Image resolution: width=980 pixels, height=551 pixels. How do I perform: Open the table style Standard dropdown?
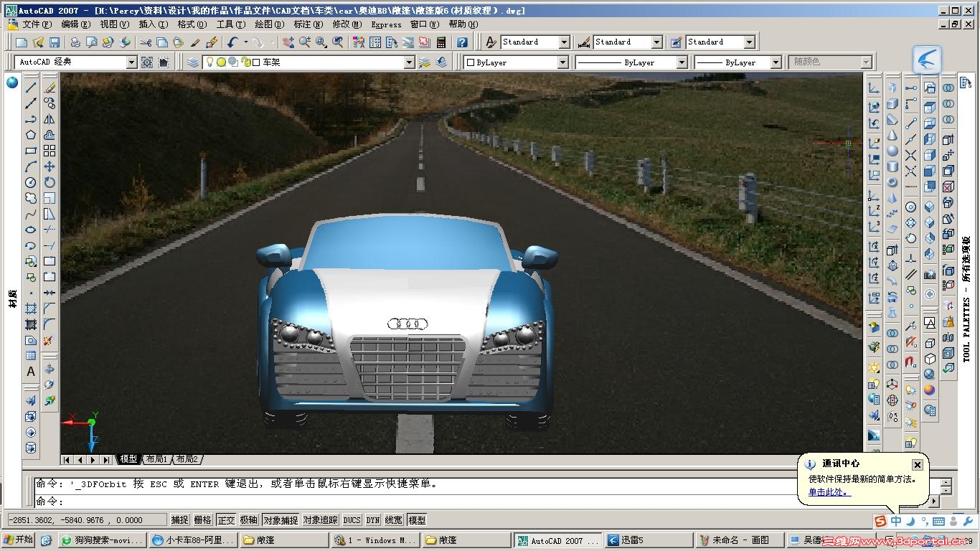[x=749, y=42]
